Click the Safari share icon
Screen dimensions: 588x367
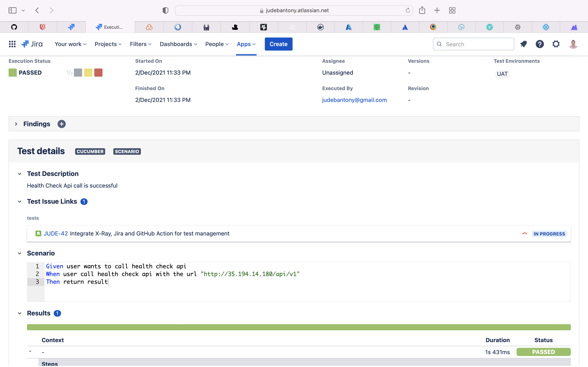click(422, 10)
